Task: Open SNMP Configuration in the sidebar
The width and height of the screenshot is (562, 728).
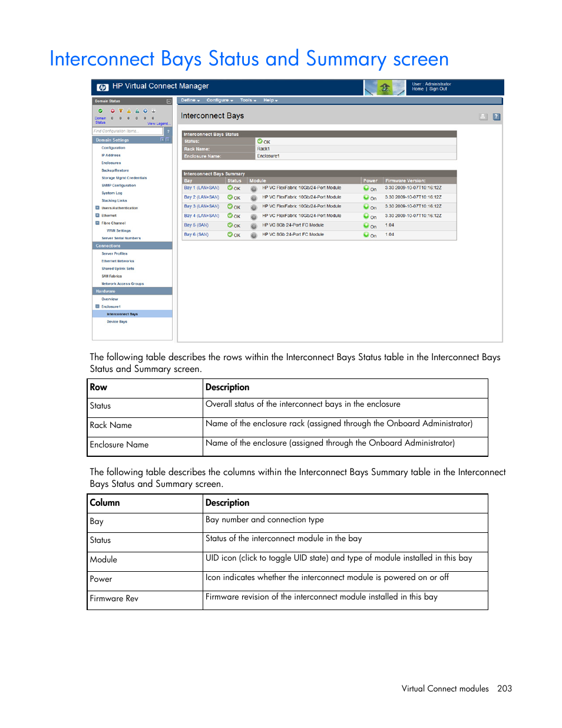Action: click(x=118, y=186)
